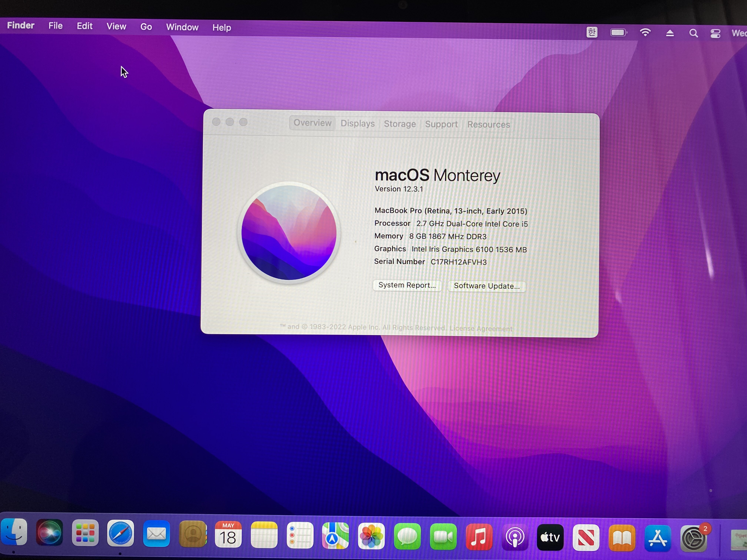The width and height of the screenshot is (747, 560).
Task: Switch to the Resources tab
Action: pos(488,125)
